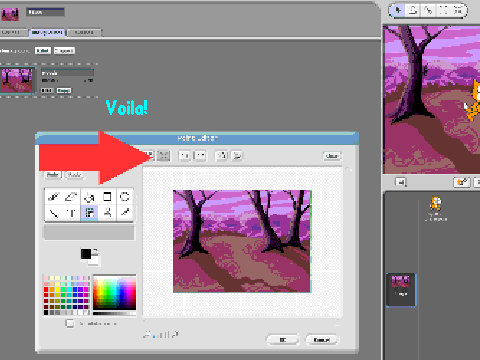
Task: Select the Eyedropper tool
Action: coord(125,213)
